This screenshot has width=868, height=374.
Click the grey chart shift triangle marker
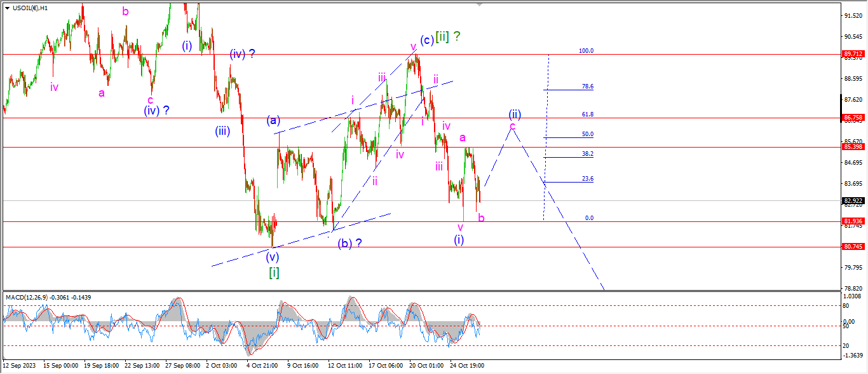480,4
